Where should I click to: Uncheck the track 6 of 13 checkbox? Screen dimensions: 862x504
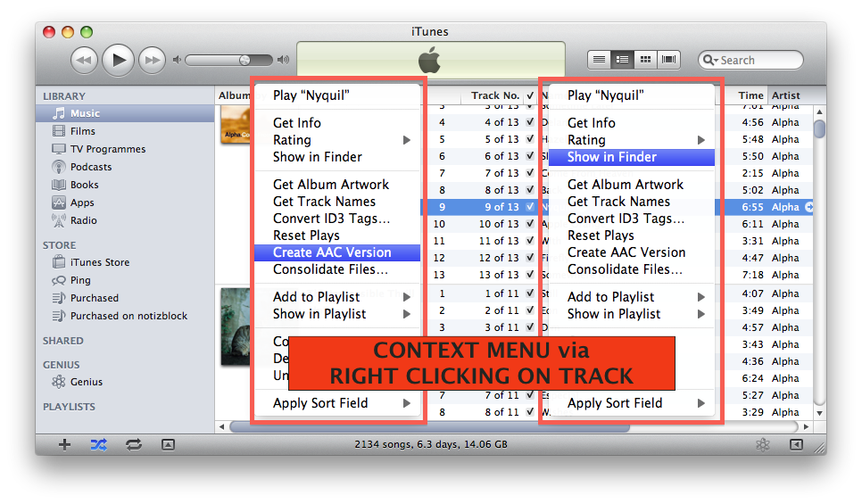pos(530,156)
